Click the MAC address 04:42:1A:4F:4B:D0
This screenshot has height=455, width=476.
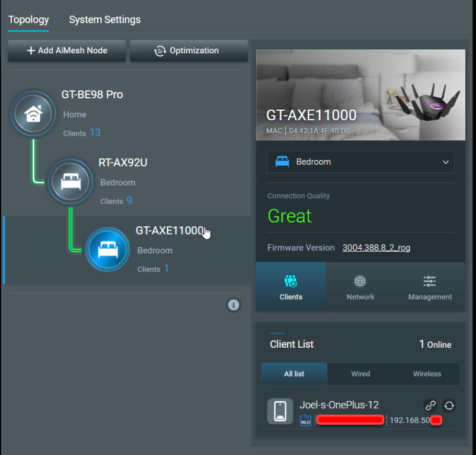[319, 131]
